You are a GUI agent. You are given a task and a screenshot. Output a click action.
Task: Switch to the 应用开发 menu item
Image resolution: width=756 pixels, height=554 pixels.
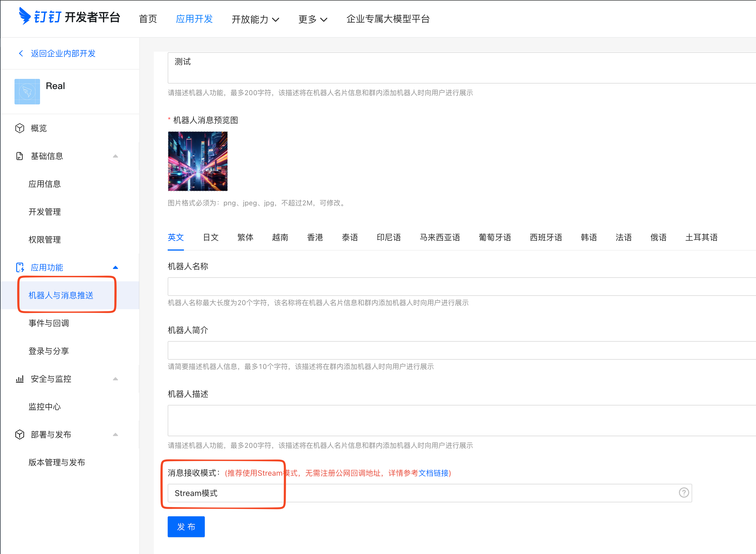[x=194, y=19]
